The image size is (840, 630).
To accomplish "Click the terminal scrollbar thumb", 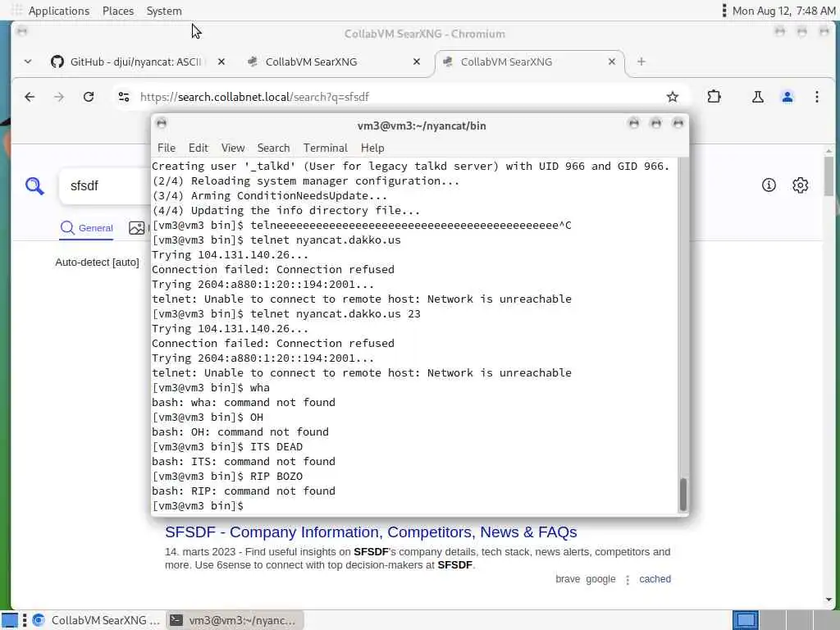I will point(683,494).
